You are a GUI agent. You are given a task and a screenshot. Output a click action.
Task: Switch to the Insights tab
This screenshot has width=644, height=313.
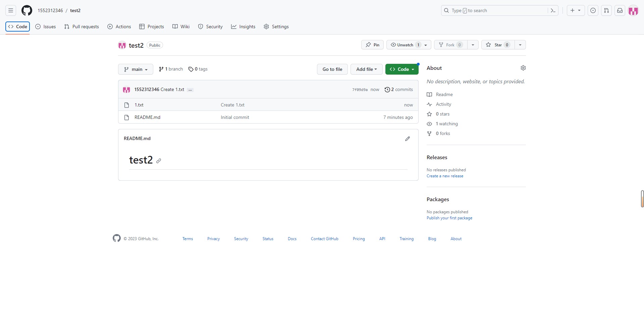click(x=243, y=27)
